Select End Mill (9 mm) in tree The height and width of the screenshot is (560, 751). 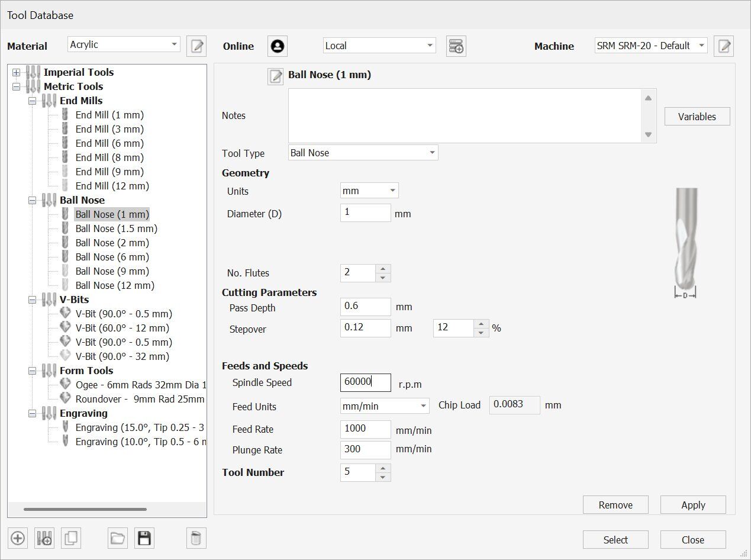click(x=109, y=172)
